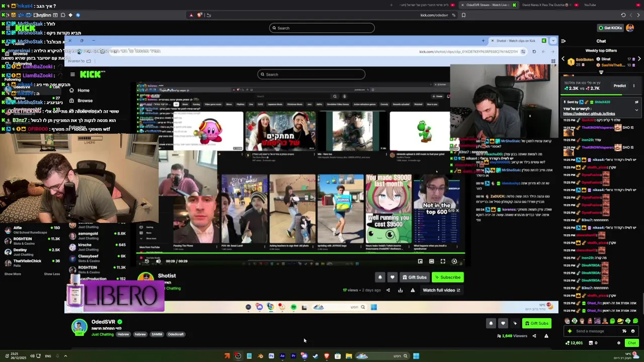Share the Shotist clip via share icon

(x=388, y=290)
